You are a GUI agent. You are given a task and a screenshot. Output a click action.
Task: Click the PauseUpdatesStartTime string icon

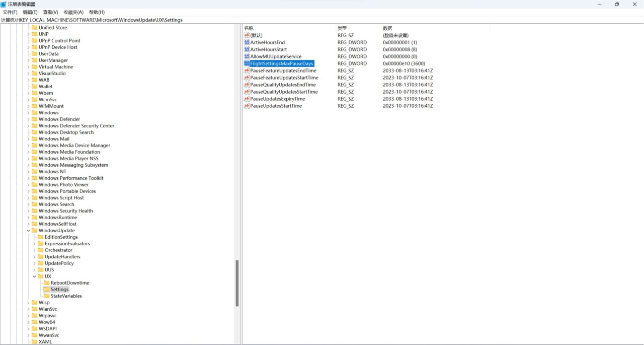pyautogui.click(x=247, y=106)
